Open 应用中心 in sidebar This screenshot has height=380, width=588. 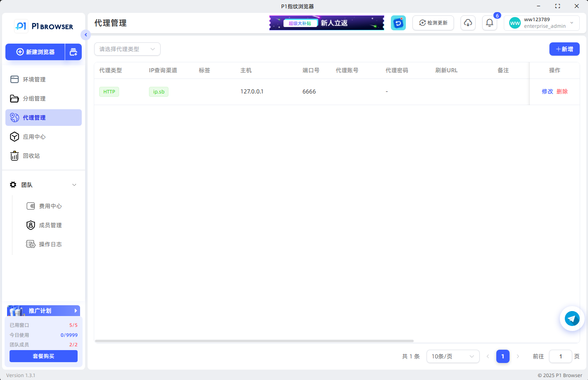34,137
